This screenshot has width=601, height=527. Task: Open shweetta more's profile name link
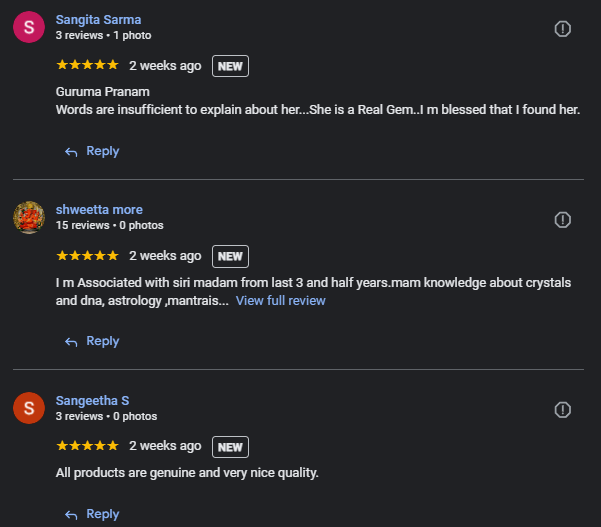click(99, 210)
